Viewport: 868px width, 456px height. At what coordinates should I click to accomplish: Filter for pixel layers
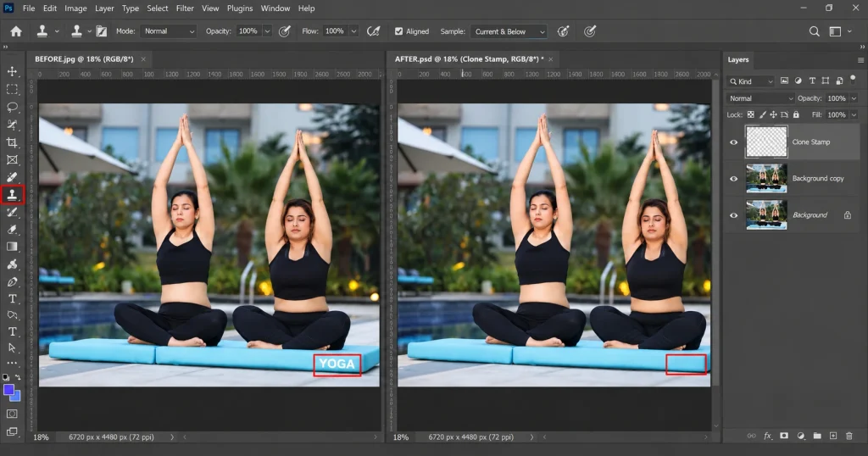tap(784, 81)
